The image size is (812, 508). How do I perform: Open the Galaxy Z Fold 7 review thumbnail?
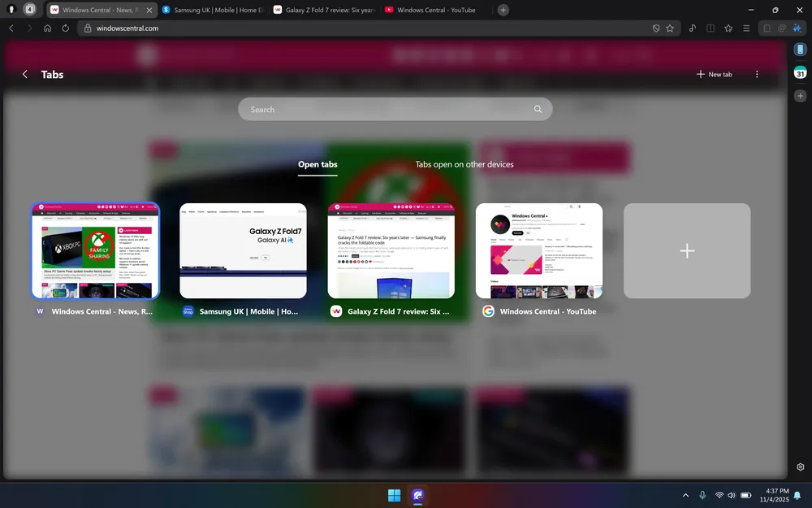(x=391, y=250)
